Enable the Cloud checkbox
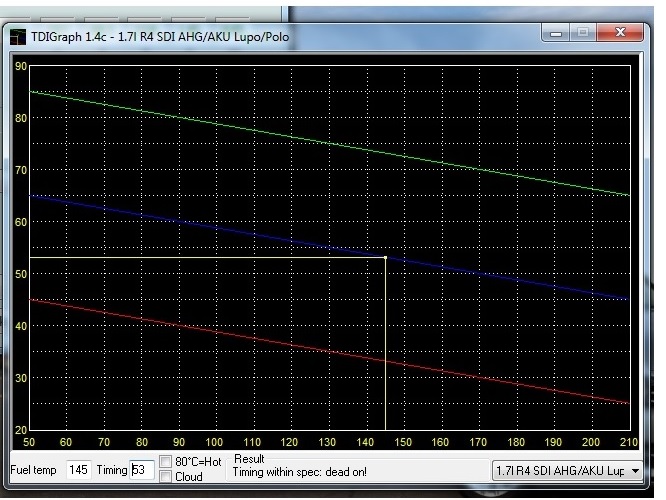The image size is (666, 500). point(165,477)
